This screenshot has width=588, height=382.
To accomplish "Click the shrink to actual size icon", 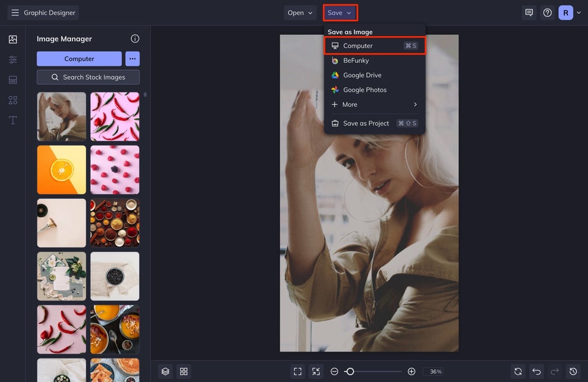I will pos(316,371).
